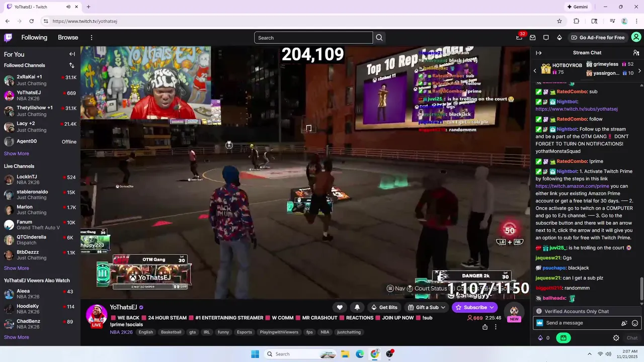
Task: Share the stream using the share icon
Action: point(485,327)
